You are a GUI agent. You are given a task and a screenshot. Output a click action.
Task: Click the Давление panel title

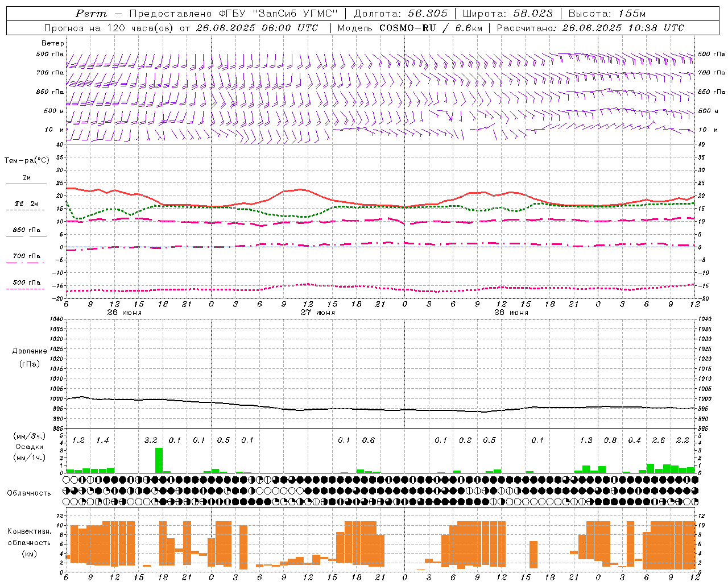coord(30,351)
